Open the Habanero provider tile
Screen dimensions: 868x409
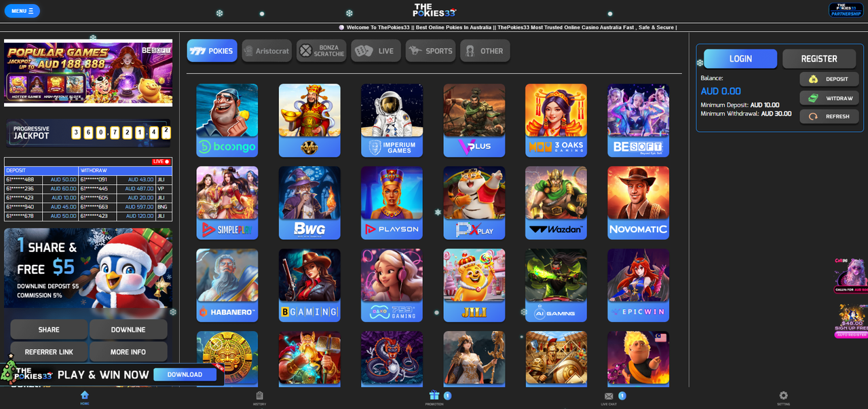pos(227,285)
